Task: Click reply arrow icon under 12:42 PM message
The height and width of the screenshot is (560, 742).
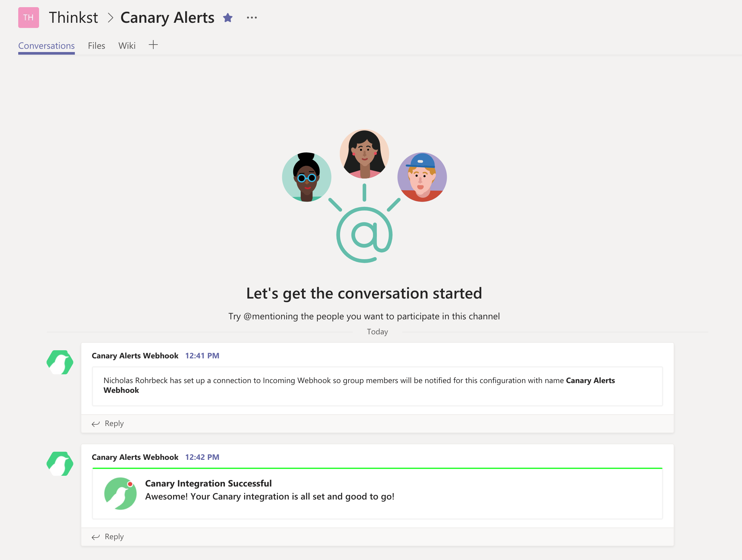Action: coord(96,537)
